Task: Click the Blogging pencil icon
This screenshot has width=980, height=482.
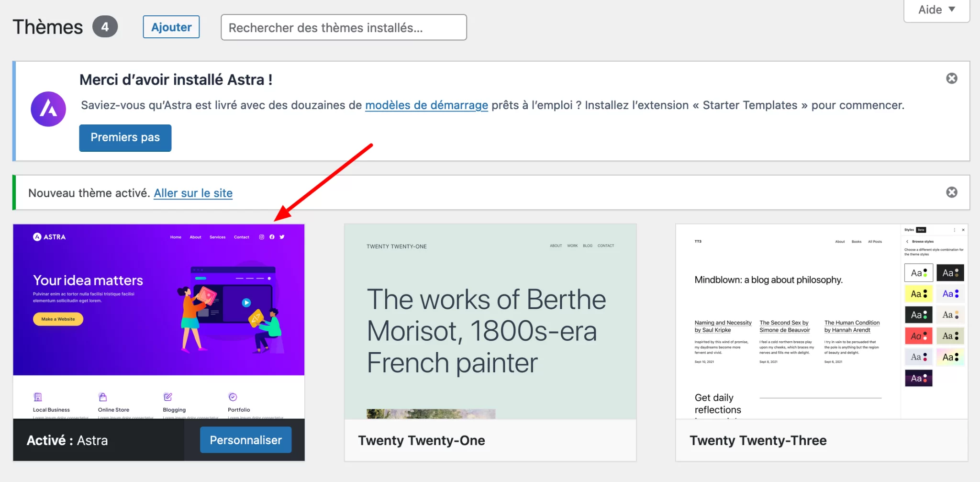Action: click(x=167, y=397)
